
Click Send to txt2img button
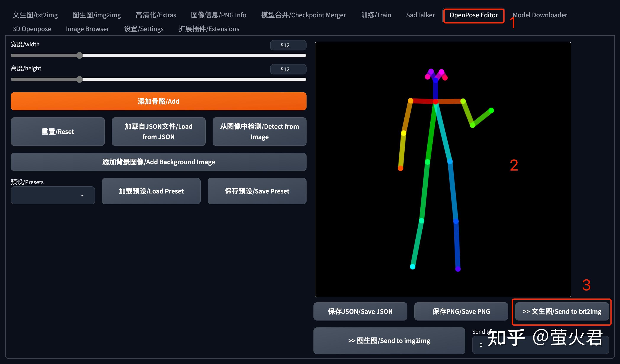562,311
